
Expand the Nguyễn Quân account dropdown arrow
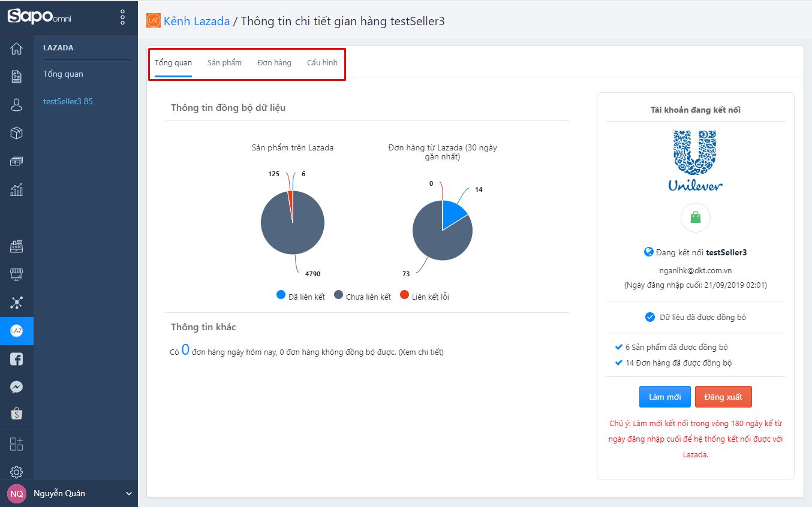128,493
